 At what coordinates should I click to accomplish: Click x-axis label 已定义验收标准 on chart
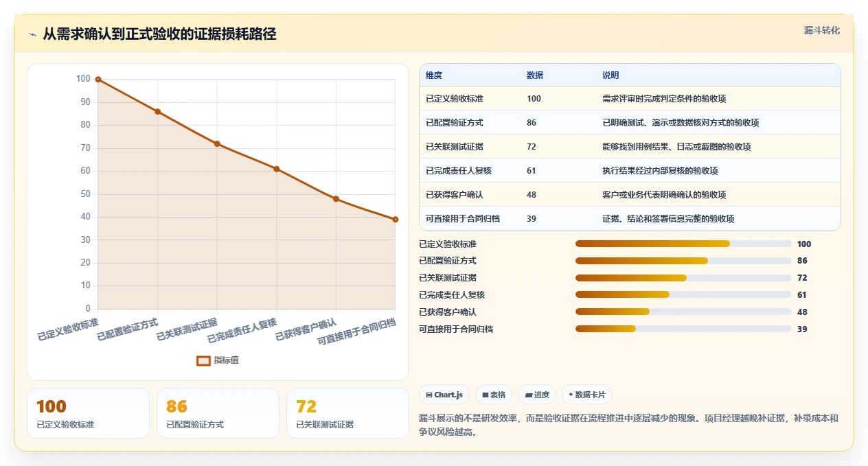(67, 329)
